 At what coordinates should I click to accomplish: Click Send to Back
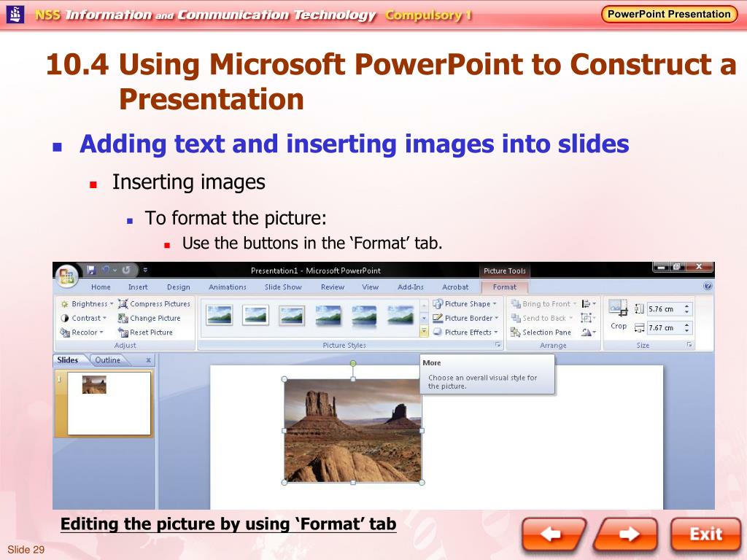tap(542, 318)
